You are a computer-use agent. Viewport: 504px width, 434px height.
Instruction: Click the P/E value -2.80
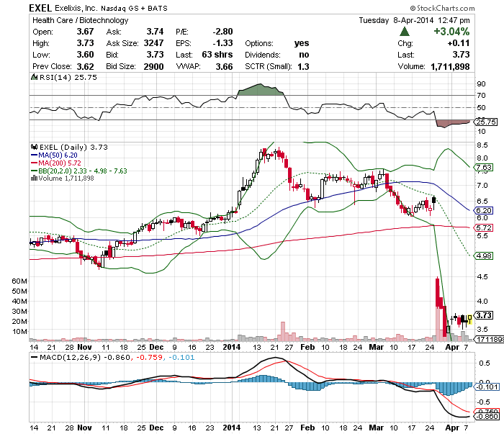tap(222, 32)
